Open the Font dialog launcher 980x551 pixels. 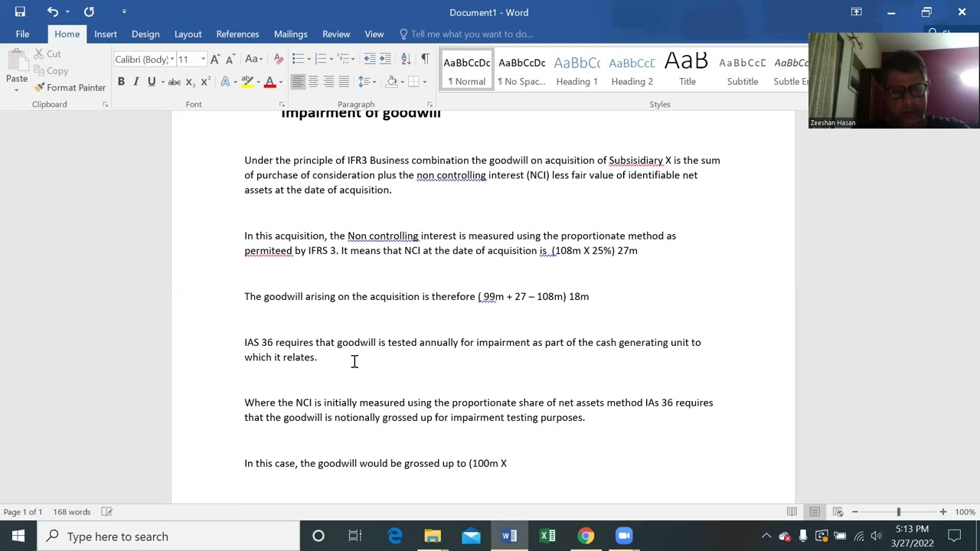[282, 104]
